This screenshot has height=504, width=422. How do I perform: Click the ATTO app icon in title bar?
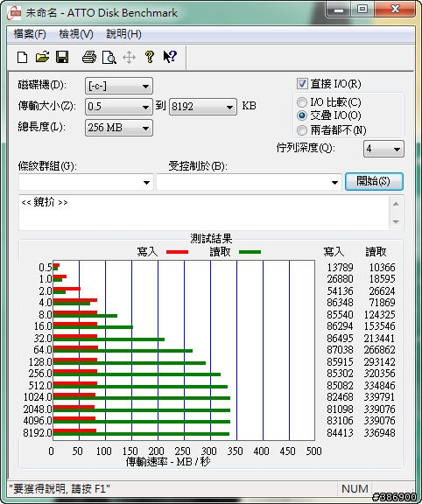(14, 13)
